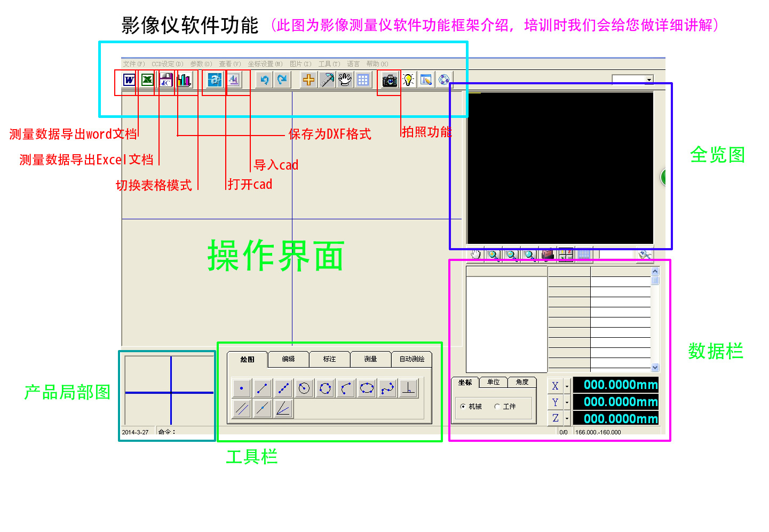Take a photo with camera icon
The image size is (769, 532).
[x=390, y=80]
